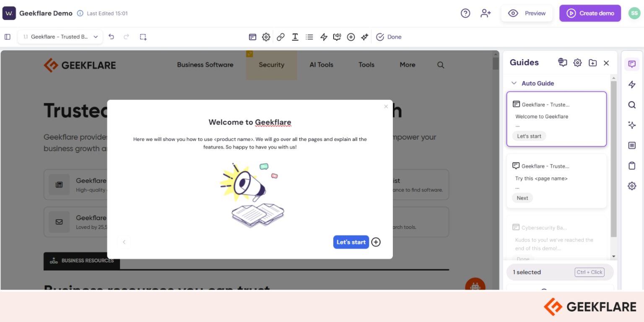This screenshot has height=322, width=644.
Task: Open the Security menu item
Action: (271, 65)
